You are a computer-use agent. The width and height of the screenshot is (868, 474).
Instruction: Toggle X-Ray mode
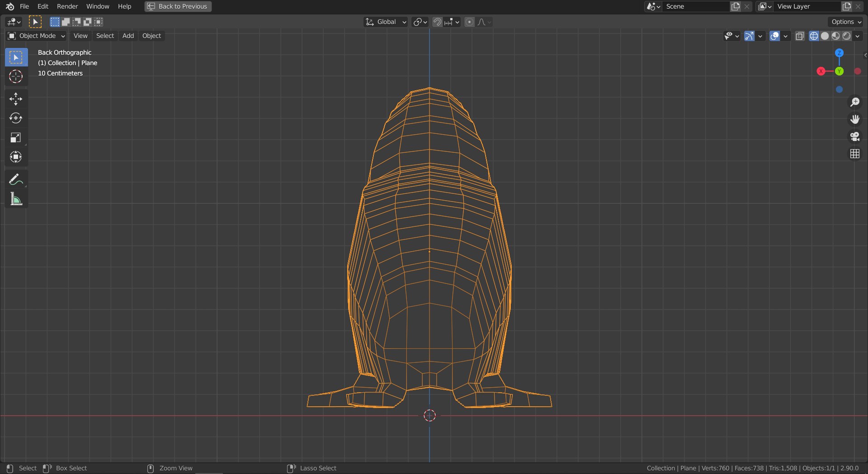pyautogui.click(x=800, y=36)
